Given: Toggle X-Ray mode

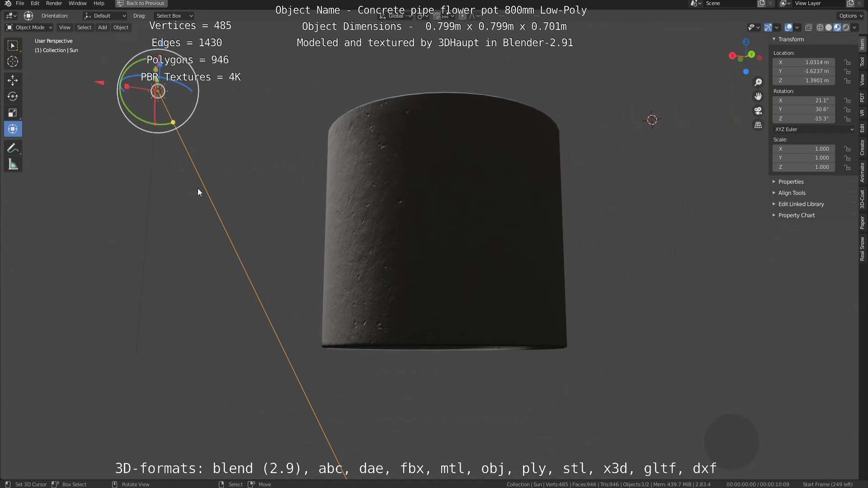Looking at the screenshot, I should coord(809,28).
